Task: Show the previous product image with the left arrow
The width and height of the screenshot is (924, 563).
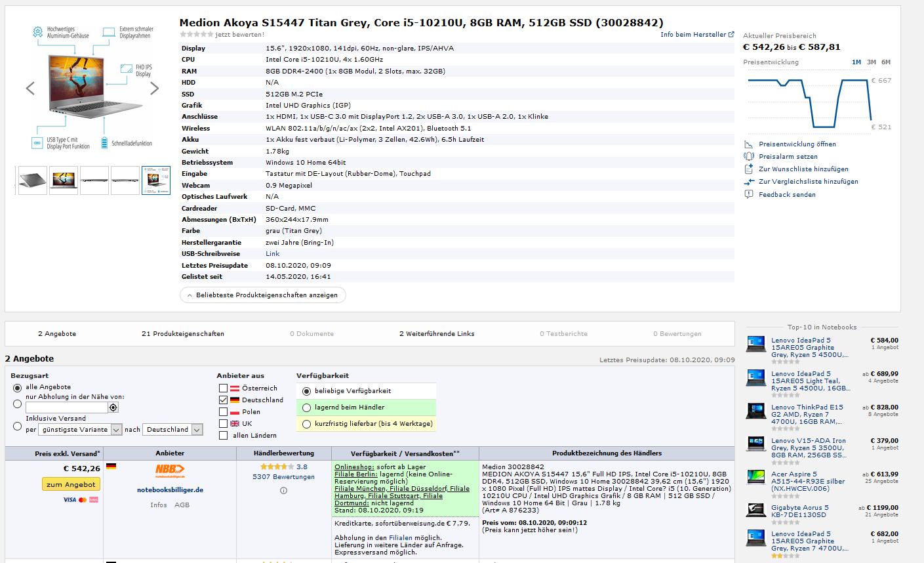Action: pyautogui.click(x=30, y=88)
